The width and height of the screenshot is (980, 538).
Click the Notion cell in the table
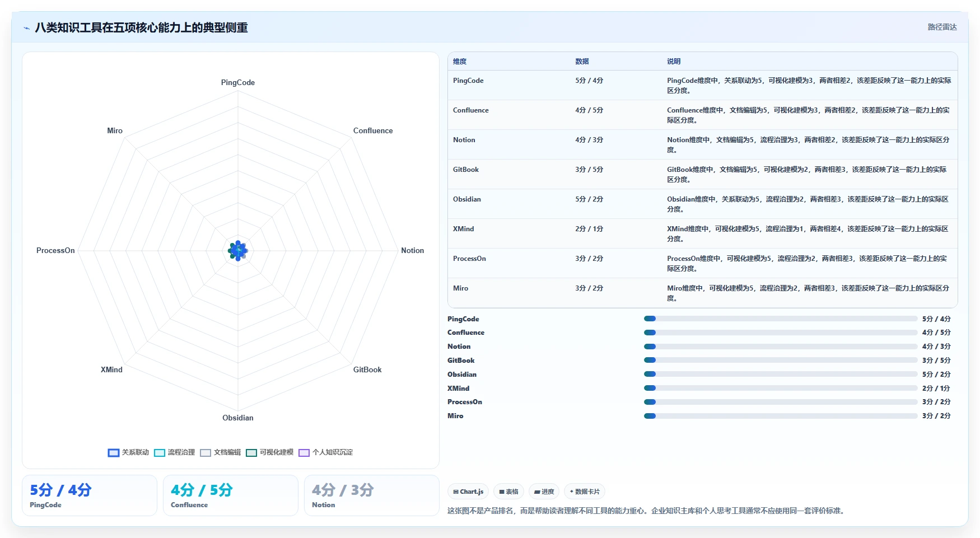[x=464, y=140]
